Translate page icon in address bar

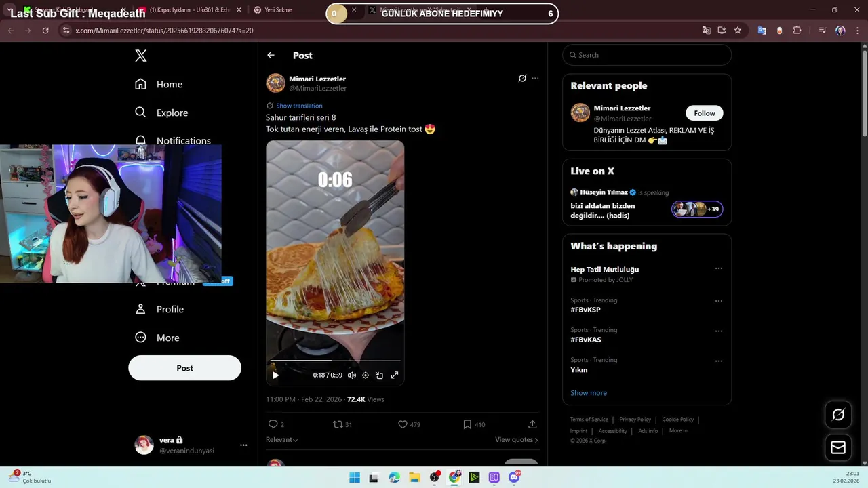706,30
